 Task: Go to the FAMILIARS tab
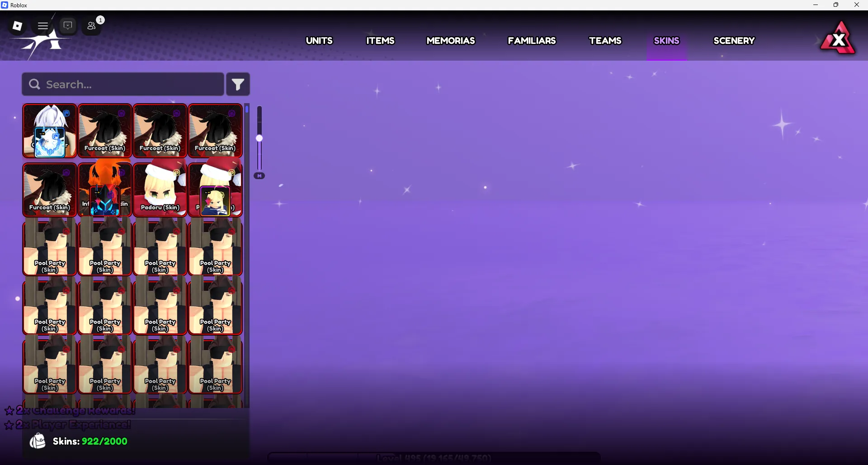tap(532, 41)
